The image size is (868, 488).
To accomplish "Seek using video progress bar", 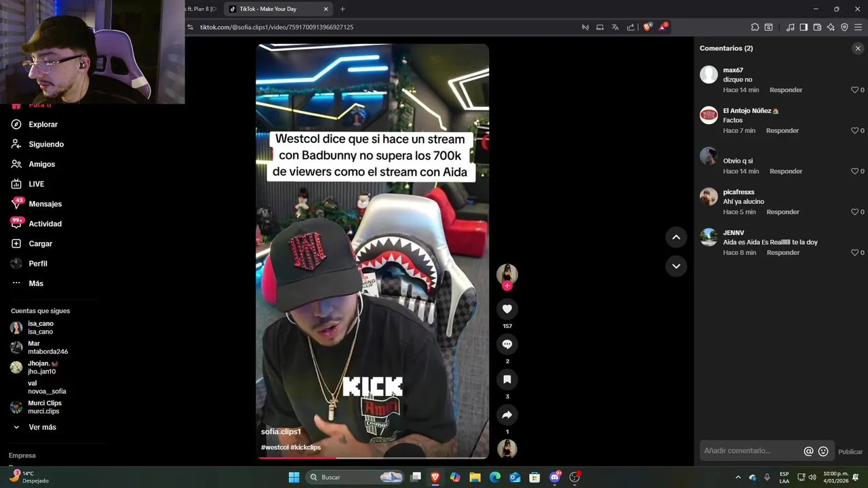I will pos(372,458).
